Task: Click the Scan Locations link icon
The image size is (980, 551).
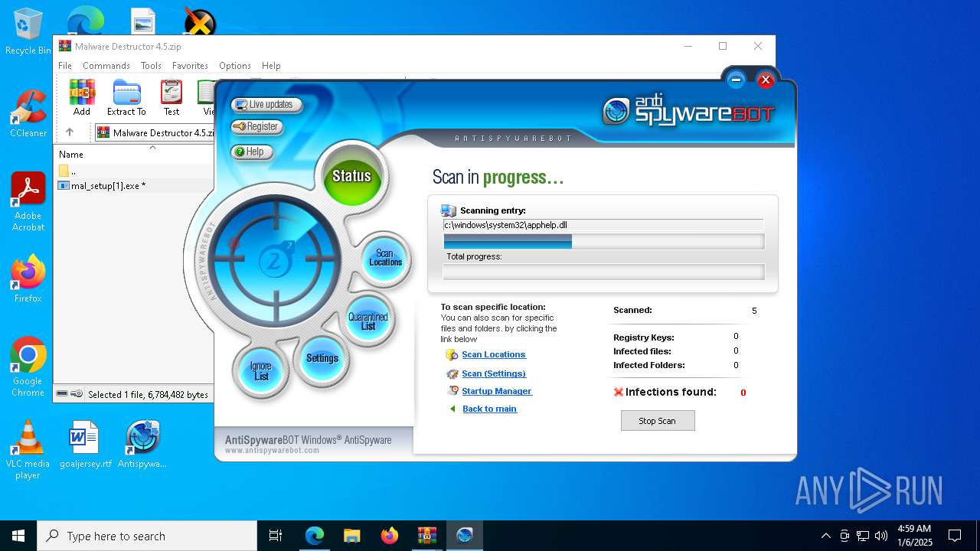Action: 452,355
